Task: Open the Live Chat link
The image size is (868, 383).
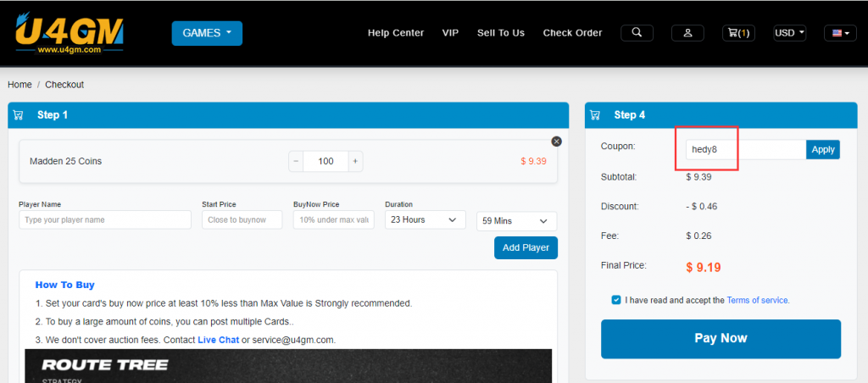Action: [218, 340]
